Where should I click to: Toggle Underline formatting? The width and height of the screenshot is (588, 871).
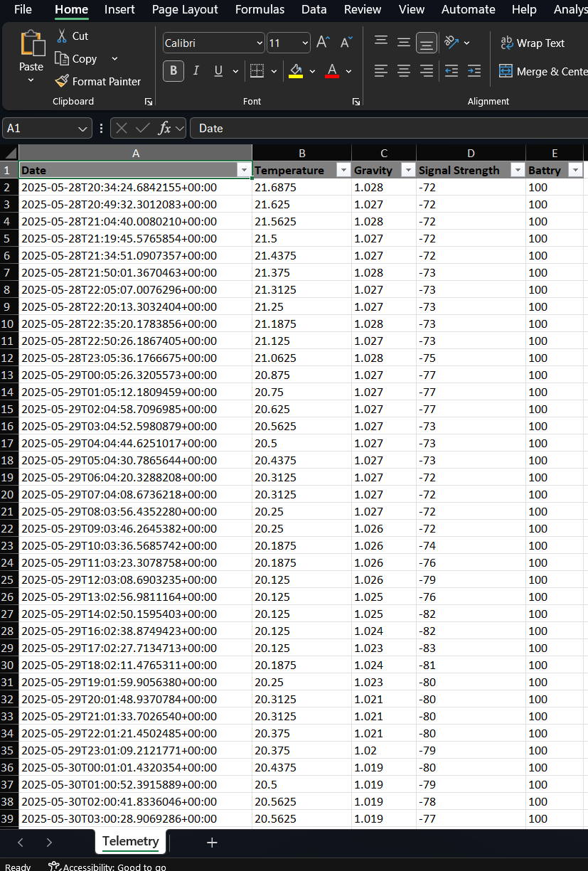pos(218,71)
